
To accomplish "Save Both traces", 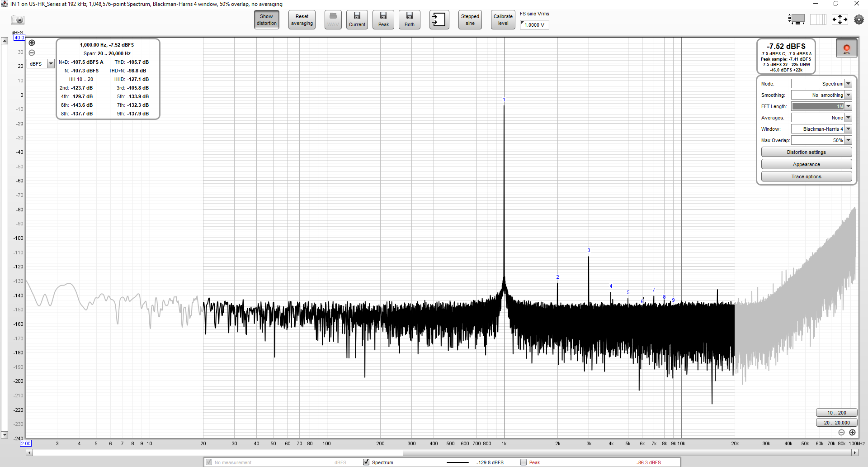I will [410, 20].
